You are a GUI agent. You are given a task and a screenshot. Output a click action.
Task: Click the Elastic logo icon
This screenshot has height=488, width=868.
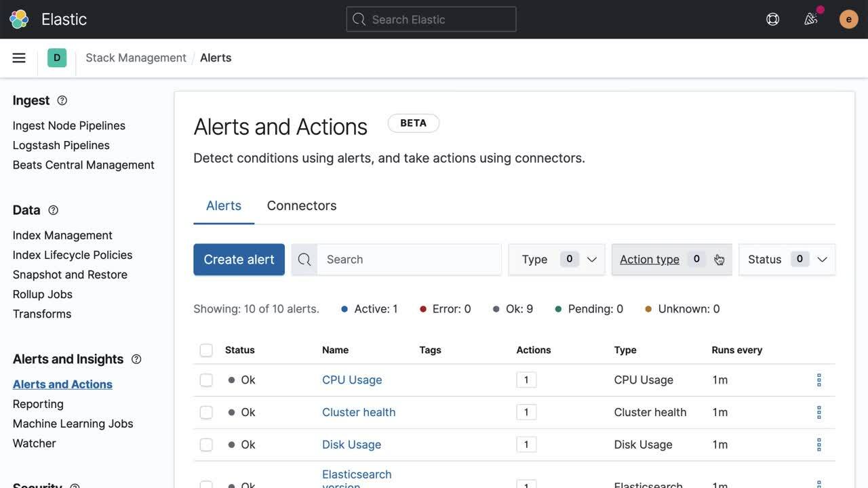[x=19, y=19]
